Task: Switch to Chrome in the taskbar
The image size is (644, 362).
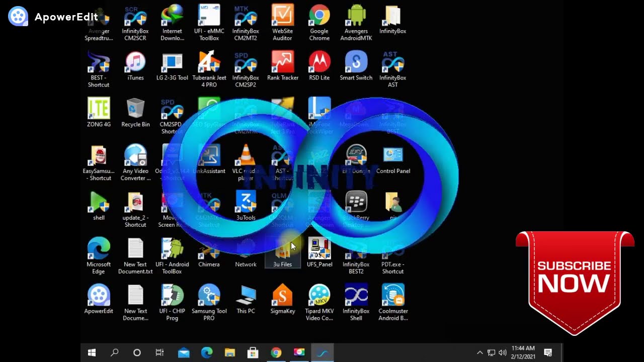Action: (x=276, y=352)
